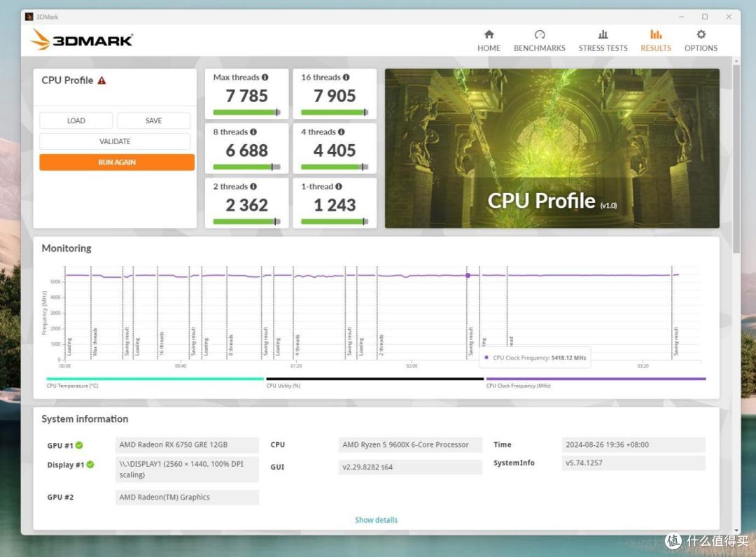Click the 3DMark logo
Image resolution: width=756 pixels, height=557 pixels.
coord(81,39)
